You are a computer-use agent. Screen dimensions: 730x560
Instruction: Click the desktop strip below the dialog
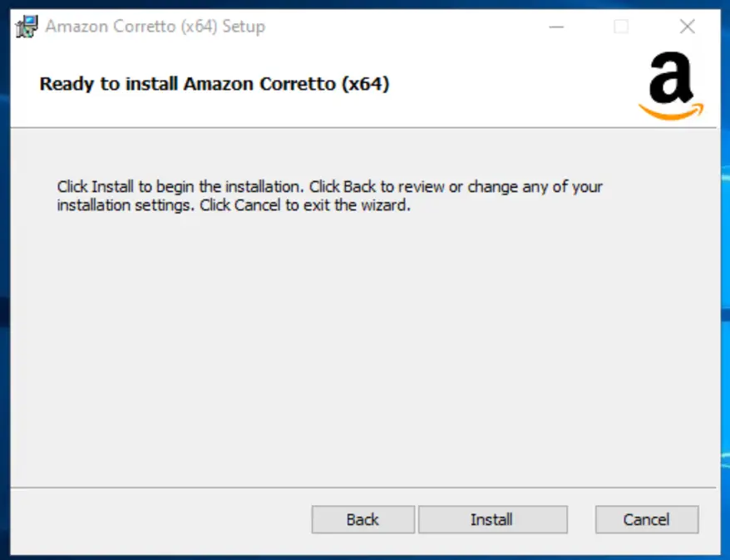(365, 558)
